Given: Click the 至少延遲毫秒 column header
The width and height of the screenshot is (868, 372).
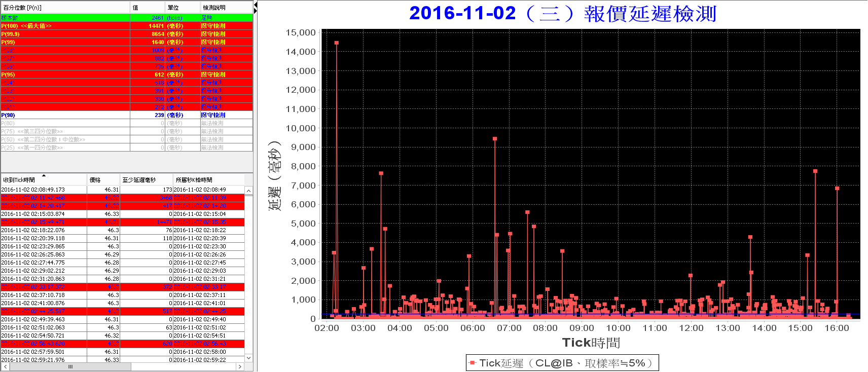Looking at the screenshot, I should point(147,179).
